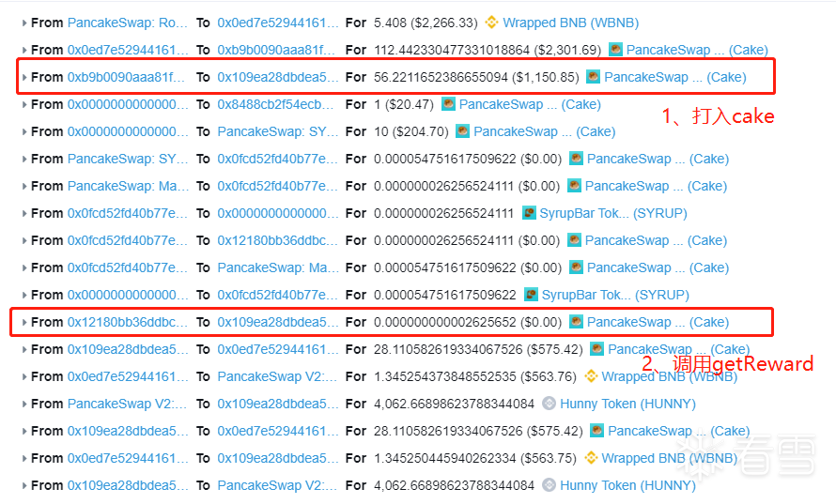The height and width of the screenshot is (504, 836).
Task: Expand the row from PancakeSwap: Ro
Action: pyautogui.click(x=24, y=23)
